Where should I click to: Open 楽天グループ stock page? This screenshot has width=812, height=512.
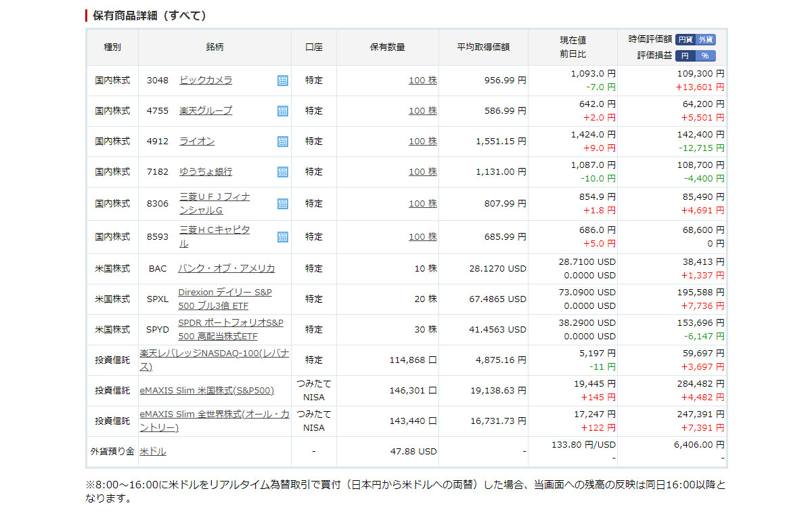(x=206, y=110)
